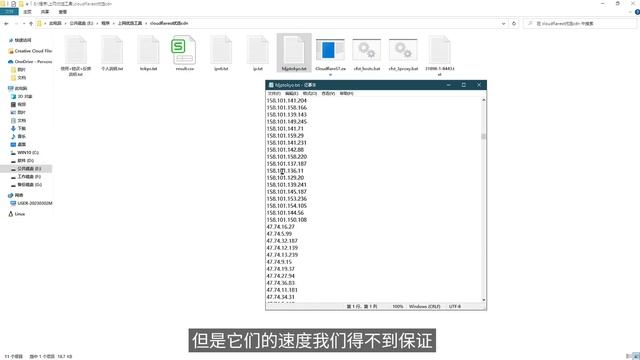640x360 pixels.
Task: Click 此电脑 in the address breadcrumb
Action: click(55, 24)
